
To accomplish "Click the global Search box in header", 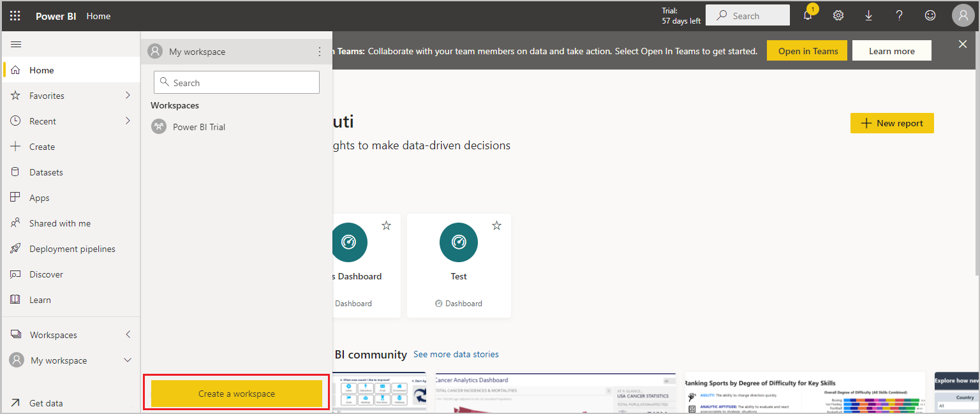I will click(748, 15).
